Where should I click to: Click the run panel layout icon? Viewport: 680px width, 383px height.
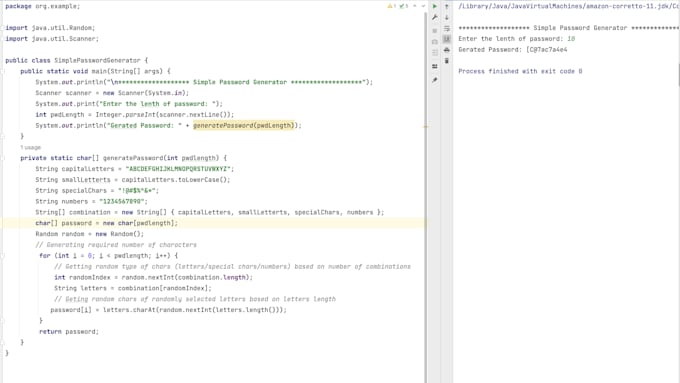click(x=435, y=52)
